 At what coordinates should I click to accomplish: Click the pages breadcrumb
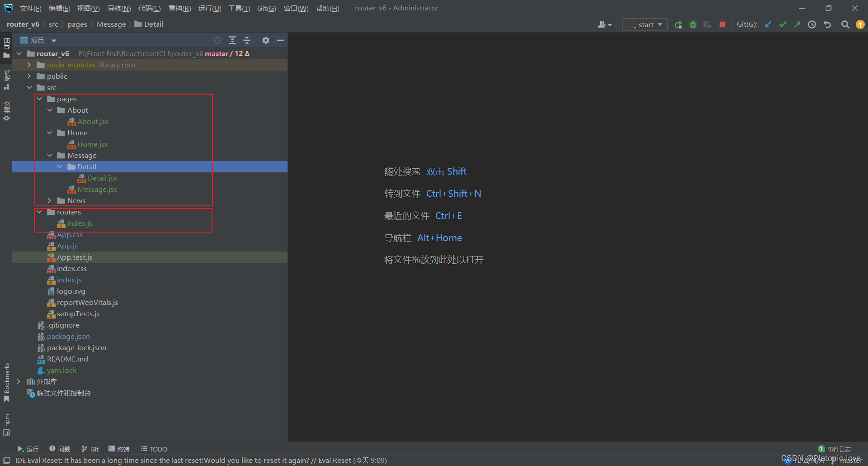click(77, 24)
